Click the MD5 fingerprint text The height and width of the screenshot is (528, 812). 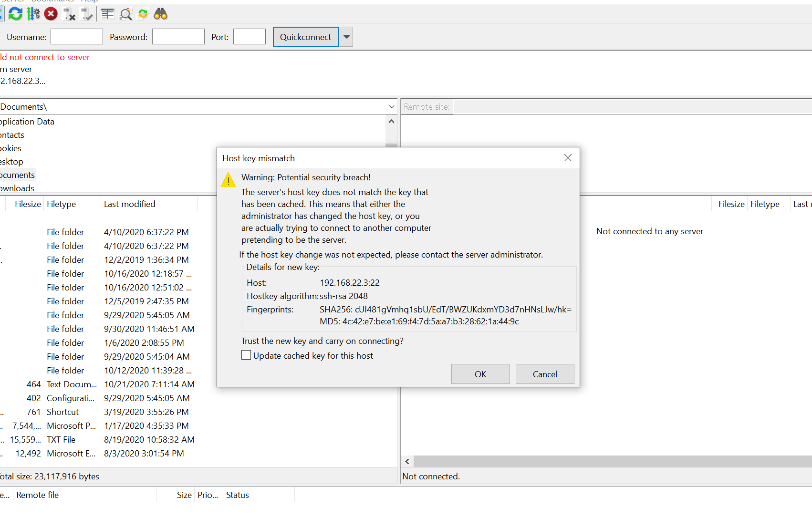[x=419, y=321]
